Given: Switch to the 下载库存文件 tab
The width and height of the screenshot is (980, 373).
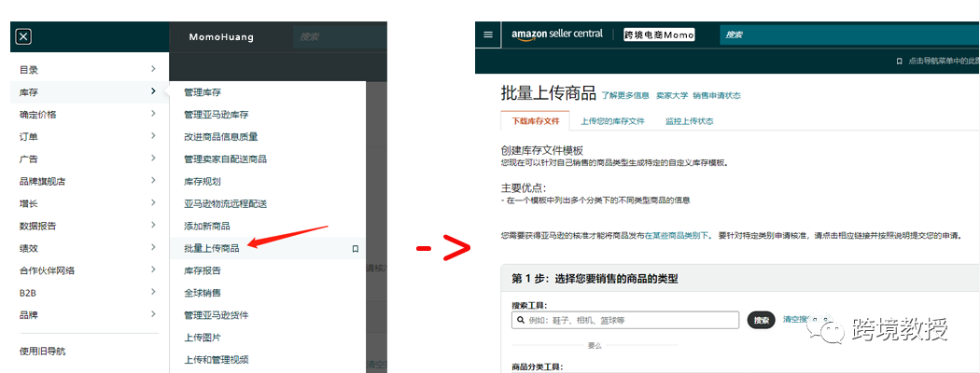Looking at the screenshot, I should pyautogui.click(x=535, y=121).
